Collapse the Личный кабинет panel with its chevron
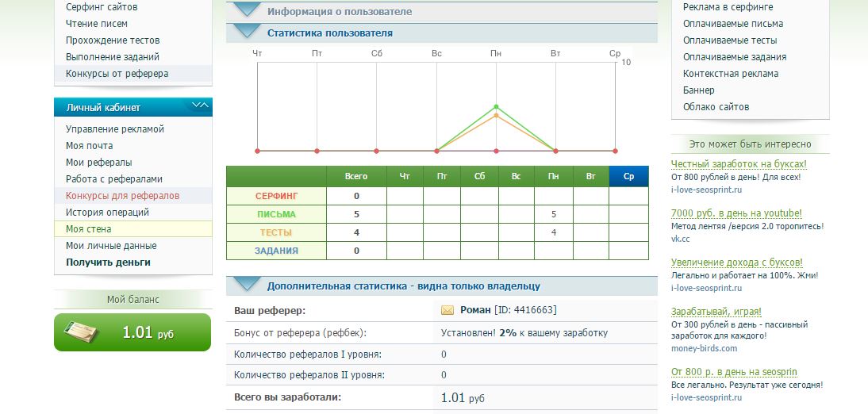 (x=200, y=105)
